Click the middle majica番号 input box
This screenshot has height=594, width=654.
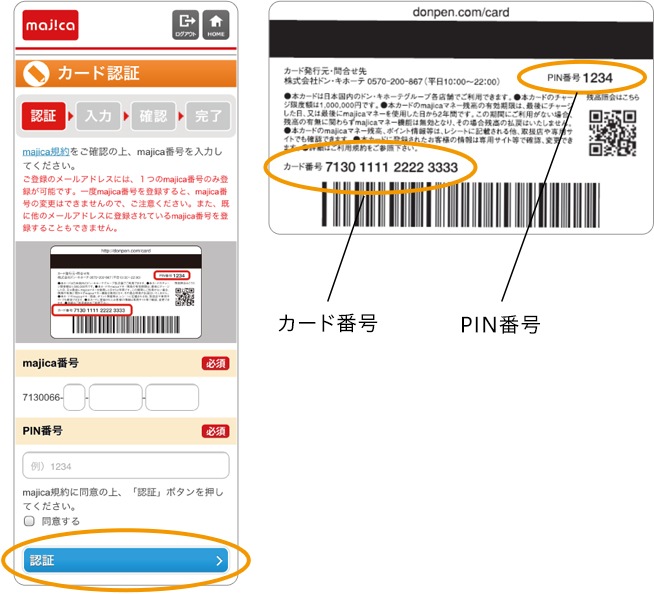tap(115, 397)
